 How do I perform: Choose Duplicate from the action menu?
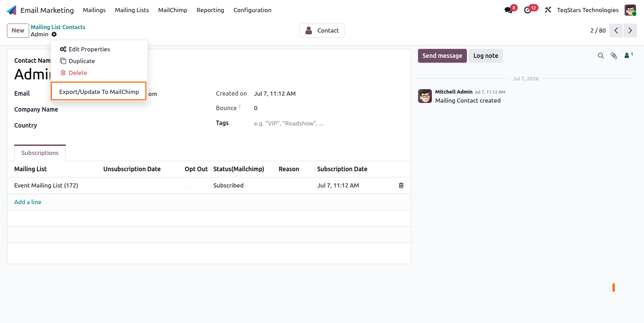[99, 61]
